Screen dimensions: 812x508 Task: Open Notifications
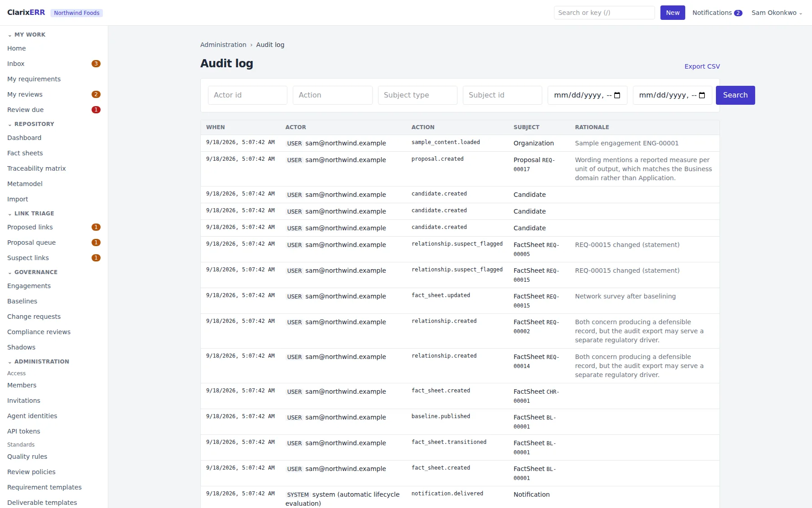(x=717, y=13)
